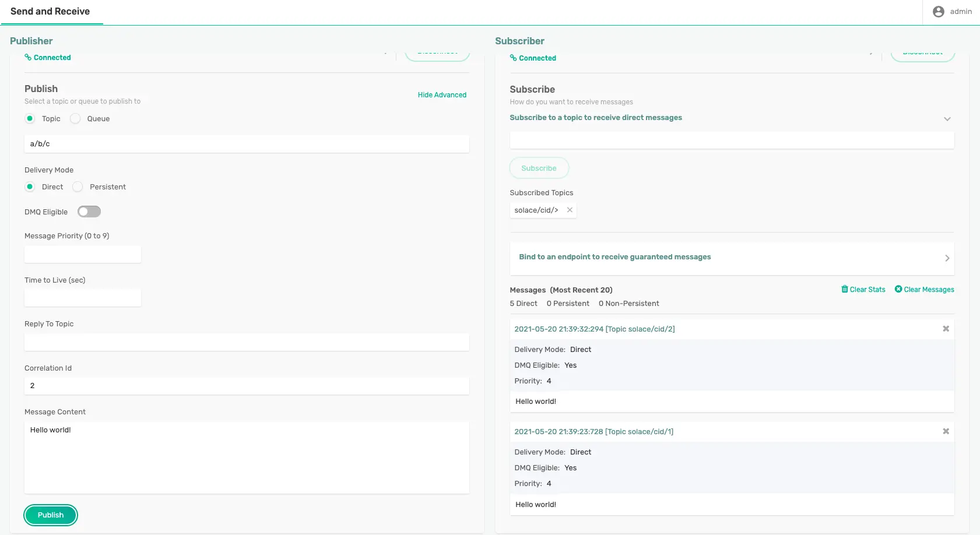Click the Publisher Connected link icon

coord(27,57)
